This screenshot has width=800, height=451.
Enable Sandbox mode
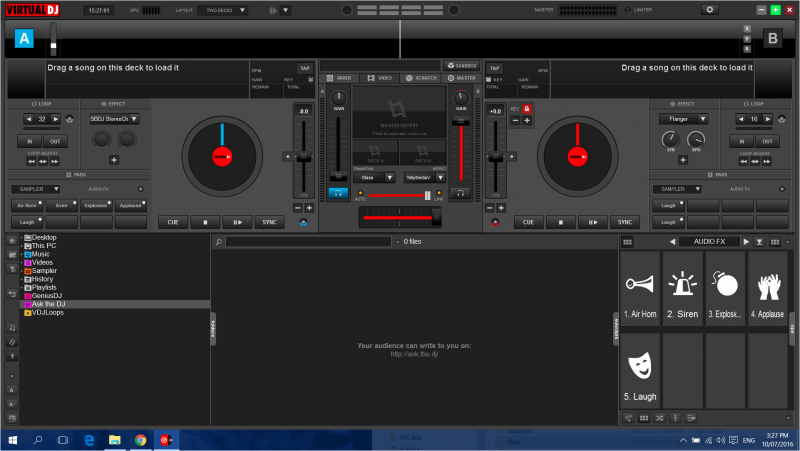(x=462, y=66)
